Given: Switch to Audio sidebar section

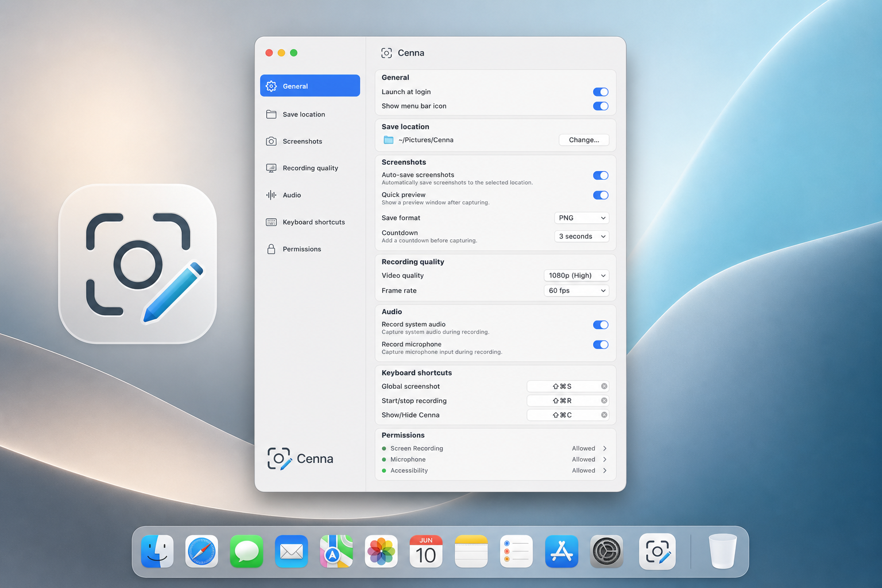Looking at the screenshot, I should click(x=310, y=195).
